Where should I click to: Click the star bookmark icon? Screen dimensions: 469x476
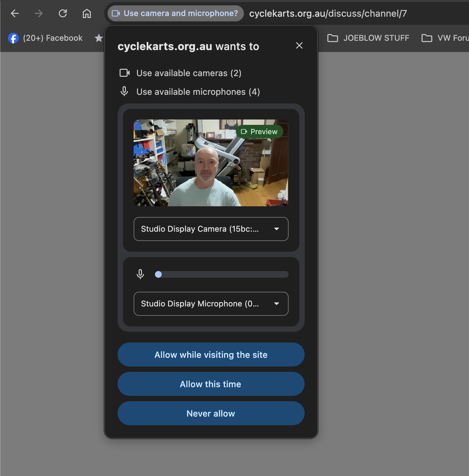[99, 38]
